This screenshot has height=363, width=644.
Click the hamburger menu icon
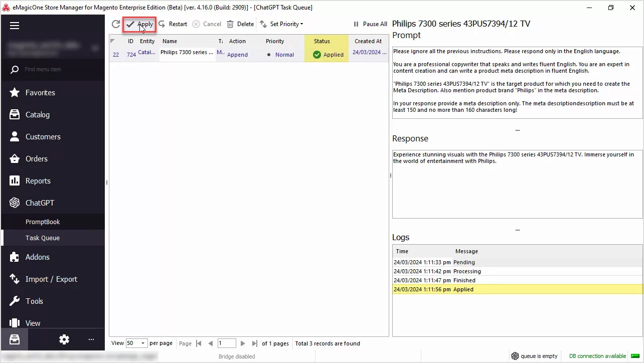[14, 26]
